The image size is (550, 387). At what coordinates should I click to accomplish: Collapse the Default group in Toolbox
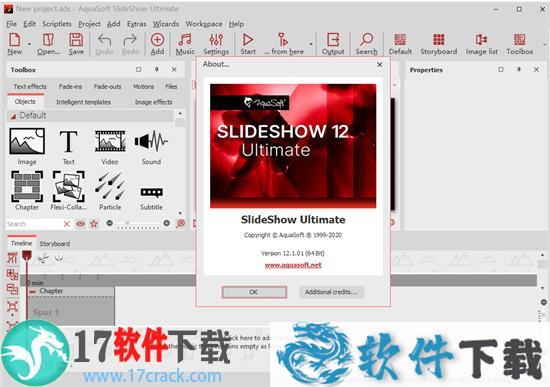[13, 116]
